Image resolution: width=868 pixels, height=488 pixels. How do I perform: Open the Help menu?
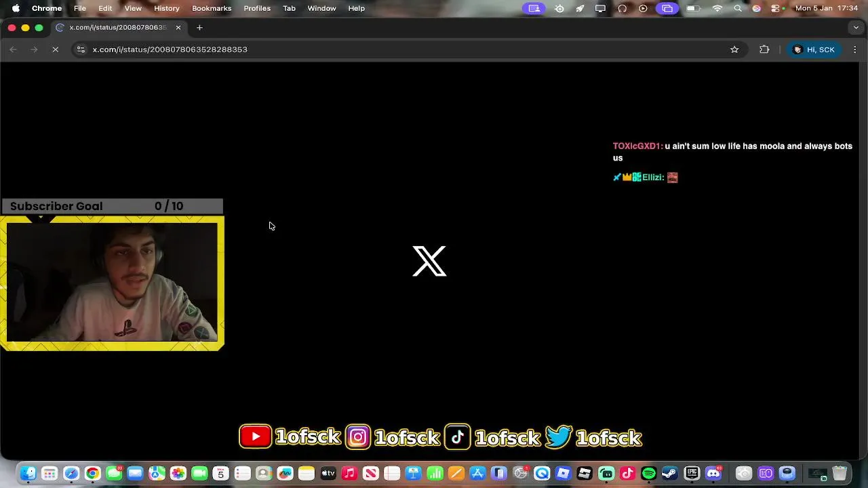(x=357, y=8)
